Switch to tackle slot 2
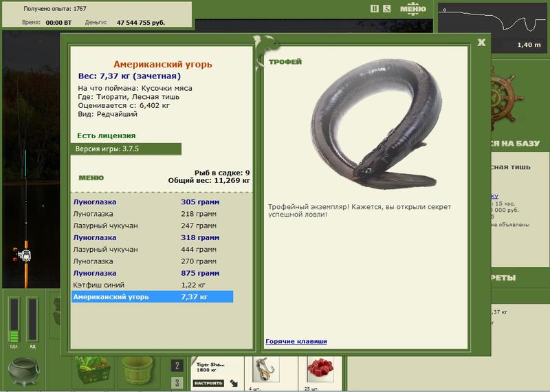 (177, 366)
